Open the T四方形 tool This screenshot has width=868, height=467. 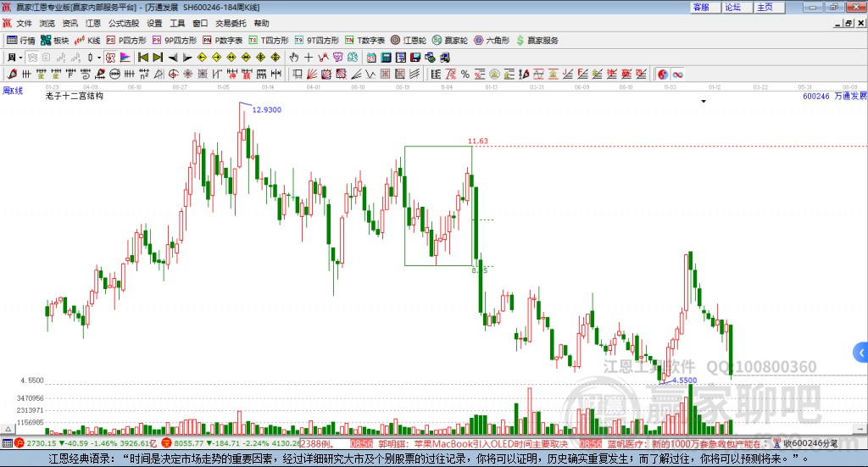tap(269, 41)
